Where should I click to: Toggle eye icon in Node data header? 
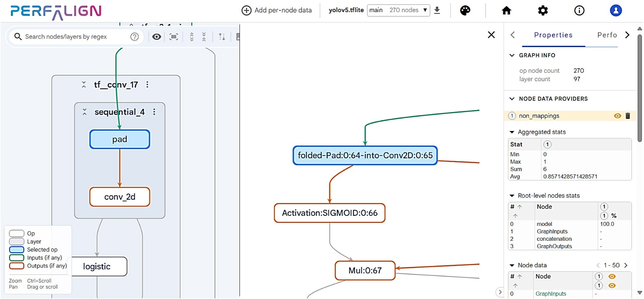(612, 276)
